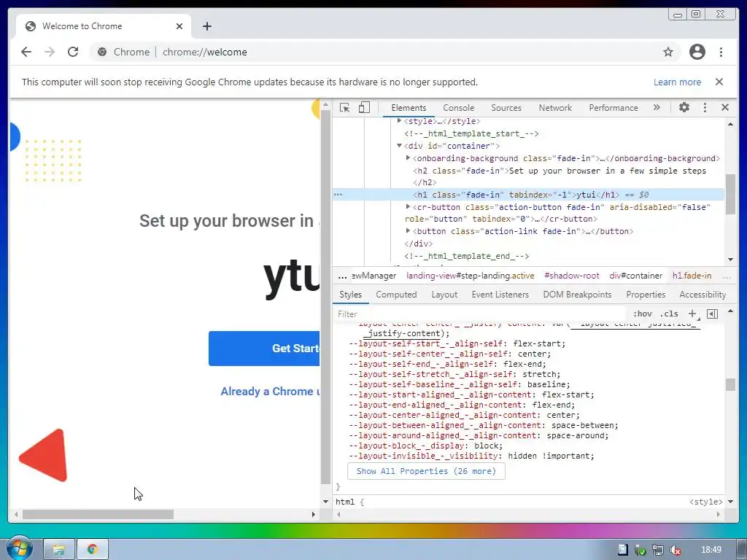The height and width of the screenshot is (560, 747).
Task: Open the Performance tab
Action: [x=613, y=108]
